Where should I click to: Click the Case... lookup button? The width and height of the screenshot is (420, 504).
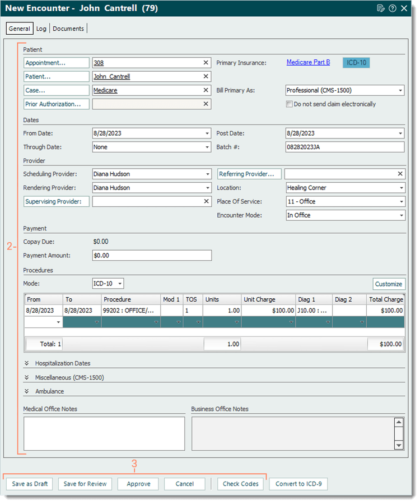point(57,90)
